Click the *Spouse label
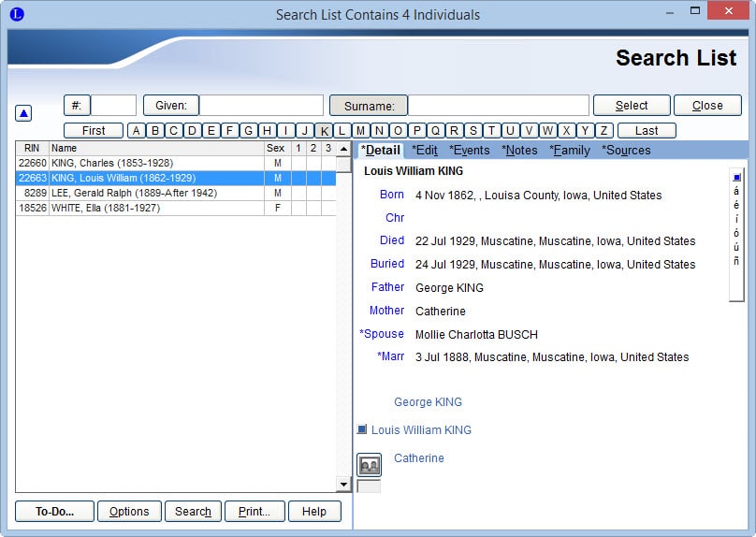Image resolution: width=756 pixels, height=537 pixels. point(382,334)
